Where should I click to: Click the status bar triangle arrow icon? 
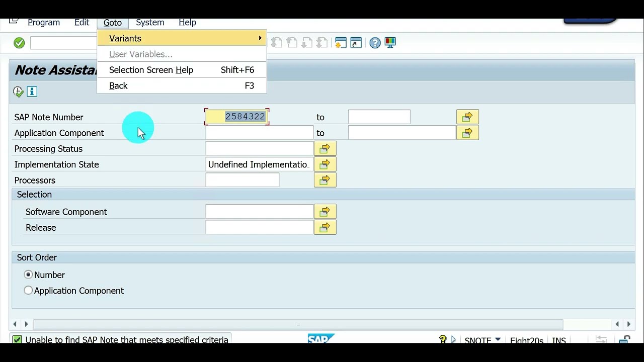(x=453, y=340)
